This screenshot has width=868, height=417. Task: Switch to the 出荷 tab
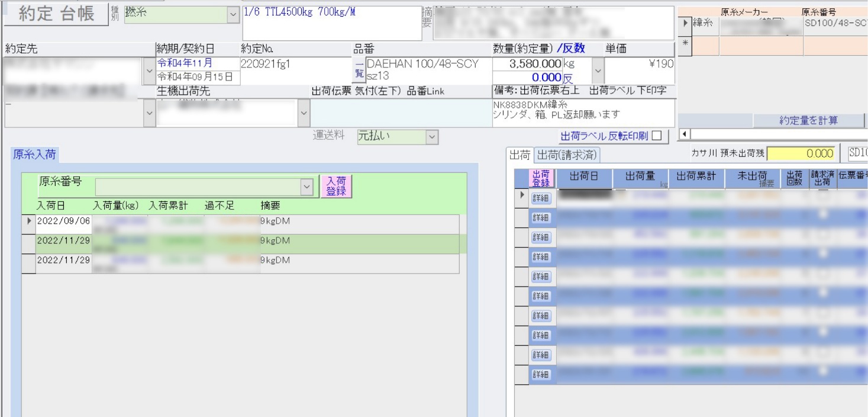pyautogui.click(x=520, y=155)
